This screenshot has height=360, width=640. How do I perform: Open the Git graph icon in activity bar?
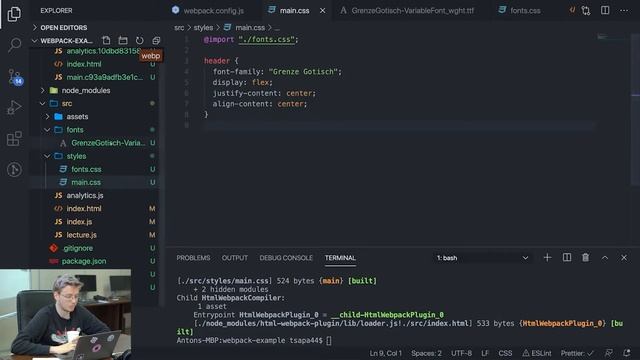coord(14,169)
